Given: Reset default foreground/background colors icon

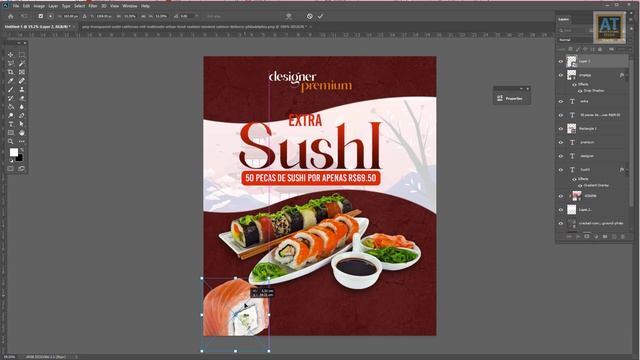Looking at the screenshot, I should pyautogui.click(x=11, y=160).
